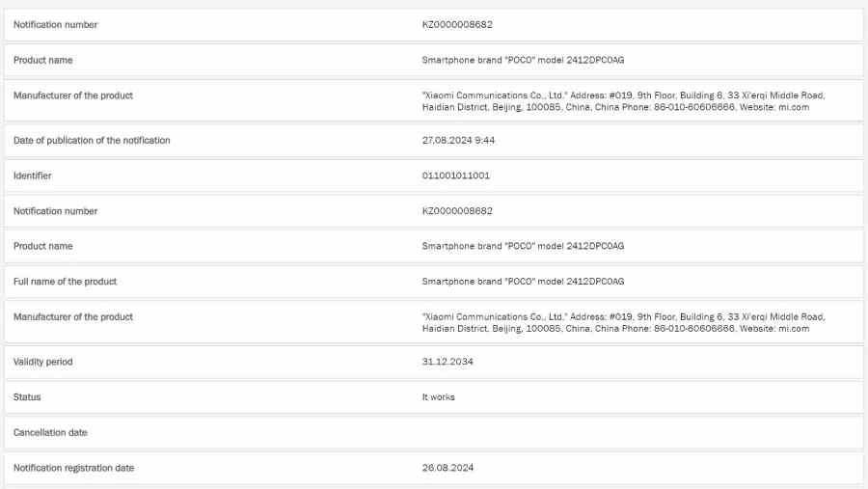Click the Notification registration date label
The width and height of the screenshot is (868, 489).
(73, 468)
